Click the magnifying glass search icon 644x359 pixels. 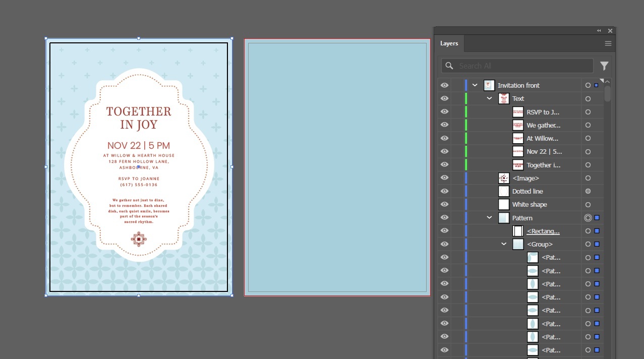449,66
